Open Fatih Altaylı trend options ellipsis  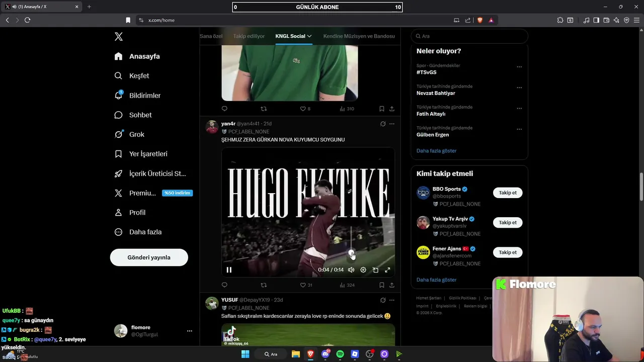point(519,109)
